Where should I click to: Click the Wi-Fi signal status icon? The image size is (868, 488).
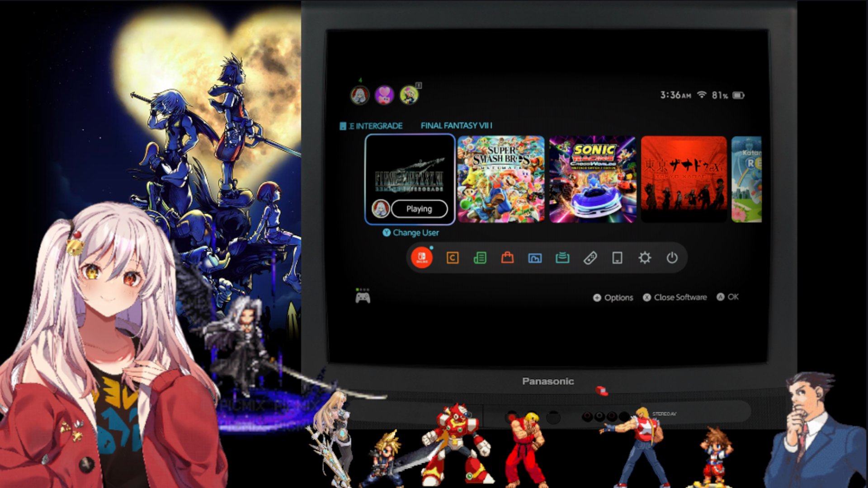(x=702, y=95)
